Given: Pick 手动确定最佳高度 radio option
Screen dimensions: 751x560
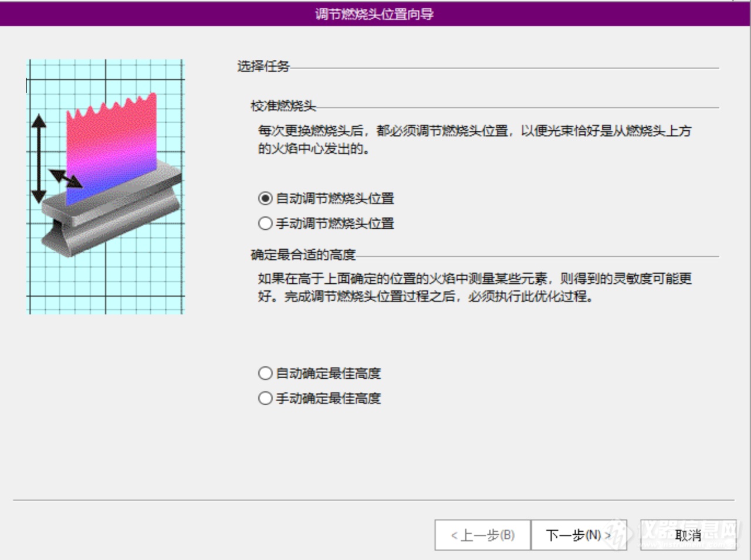Looking at the screenshot, I should pyautogui.click(x=265, y=399).
